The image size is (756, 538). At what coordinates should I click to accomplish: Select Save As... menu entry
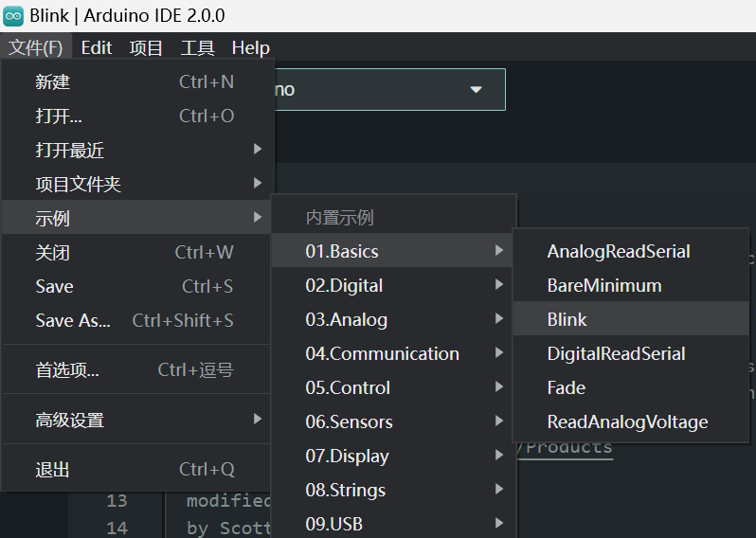tap(136, 320)
